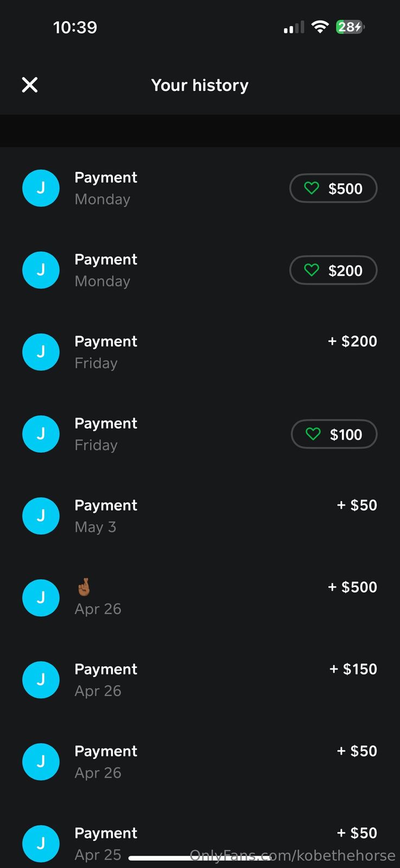Like the $200 Monday payment
400x868 pixels.
click(x=312, y=270)
